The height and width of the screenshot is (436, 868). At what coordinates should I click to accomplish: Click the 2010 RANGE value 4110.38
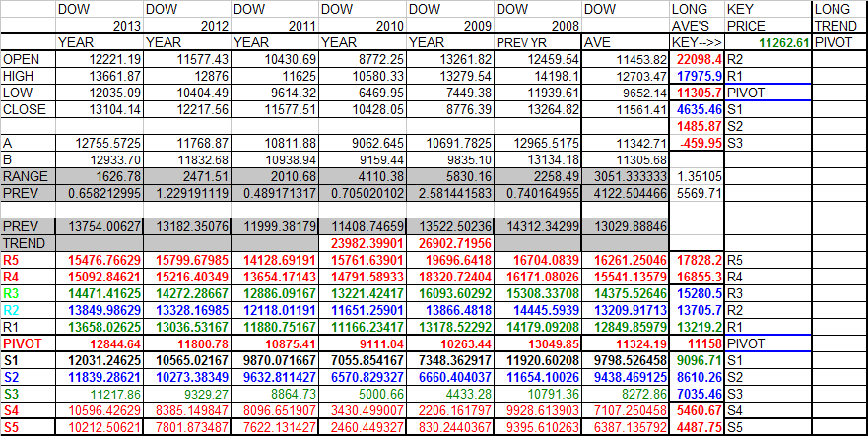tap(363, 176)
